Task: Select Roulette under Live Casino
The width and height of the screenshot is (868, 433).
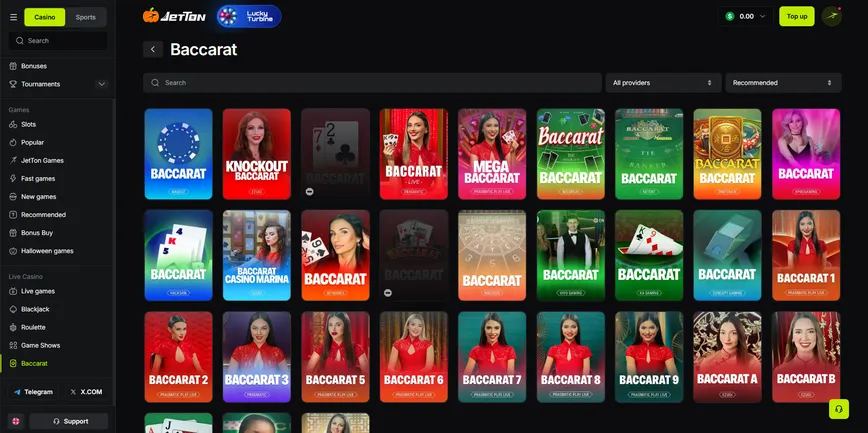Action: tap(33, 327)
